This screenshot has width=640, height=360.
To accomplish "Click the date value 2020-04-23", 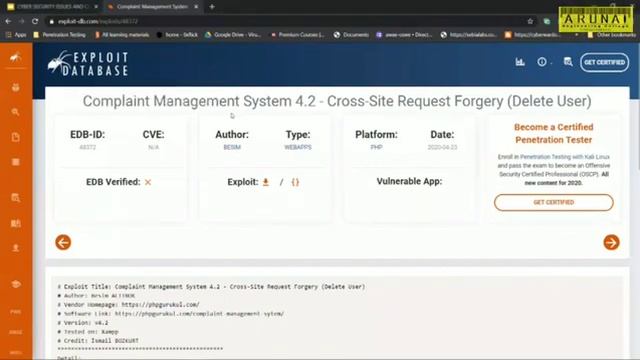I will pos(442,147).
